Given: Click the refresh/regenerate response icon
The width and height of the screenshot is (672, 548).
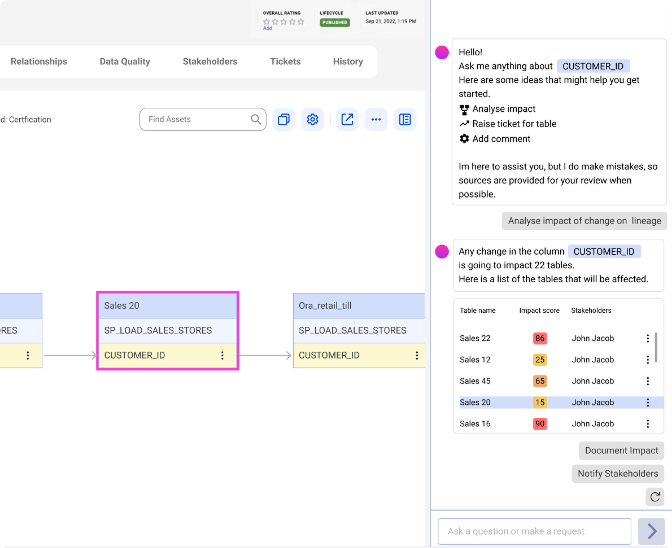Looking at the screenshot, I should [655, 497].
